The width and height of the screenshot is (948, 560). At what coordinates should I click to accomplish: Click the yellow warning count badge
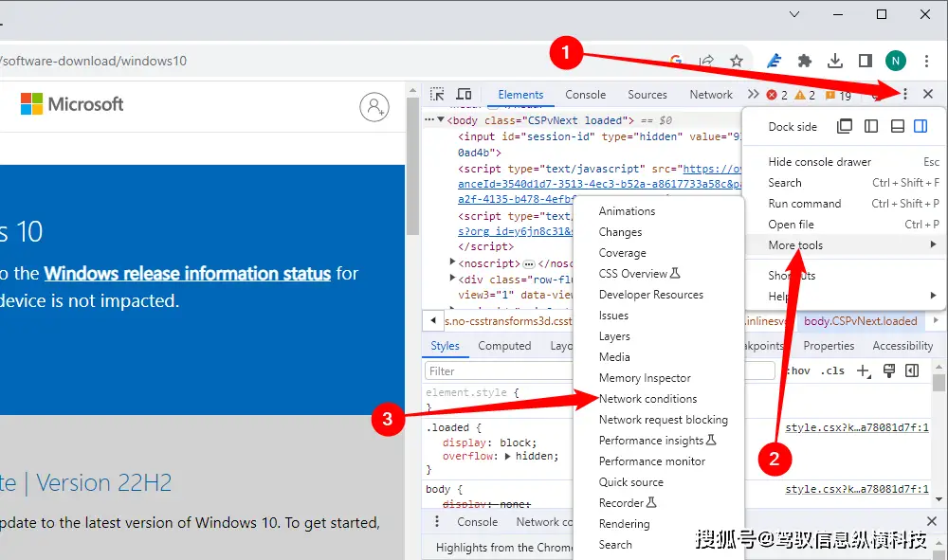coord(805,95)
